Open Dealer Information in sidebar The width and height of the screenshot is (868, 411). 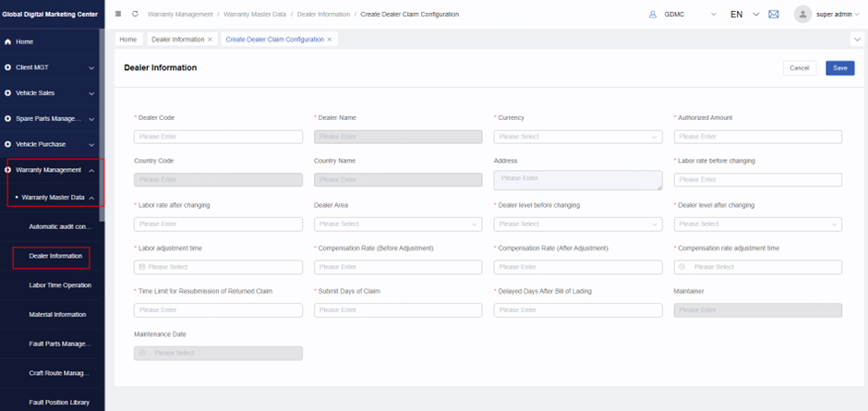tap(55, 256)
